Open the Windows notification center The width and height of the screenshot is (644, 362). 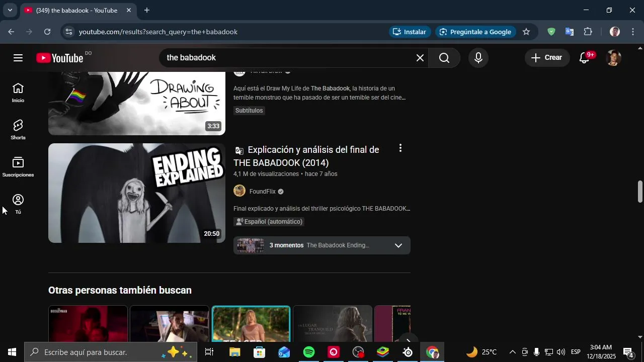tap(629, 352)
